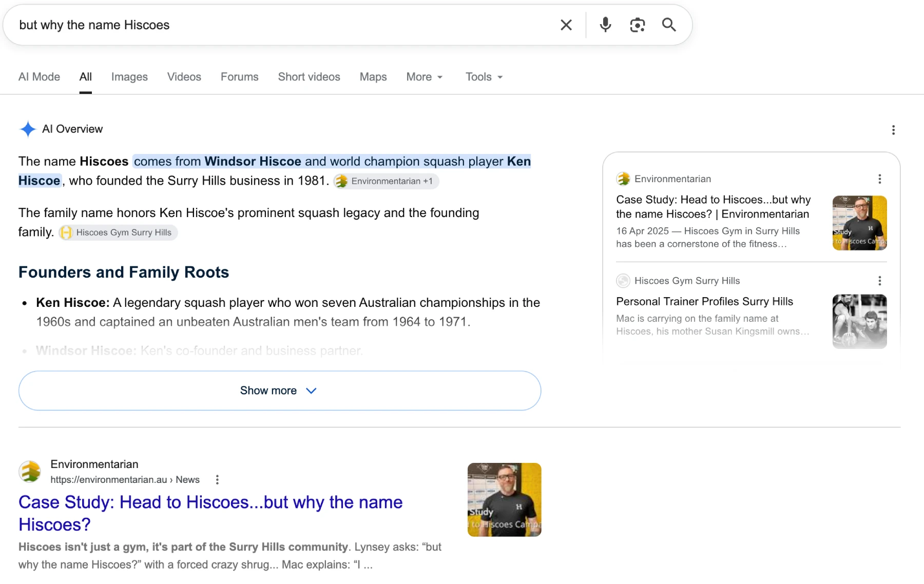Screen dimensions: 924x584
Task: Click the AI Overview sparkle icon
Action: (x=28, y=129)
